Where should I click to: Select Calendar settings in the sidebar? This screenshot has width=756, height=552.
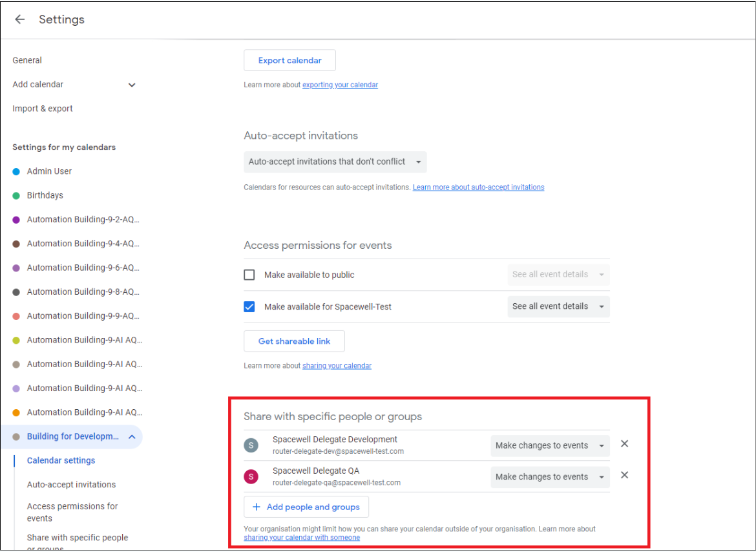tap(61, 460)
